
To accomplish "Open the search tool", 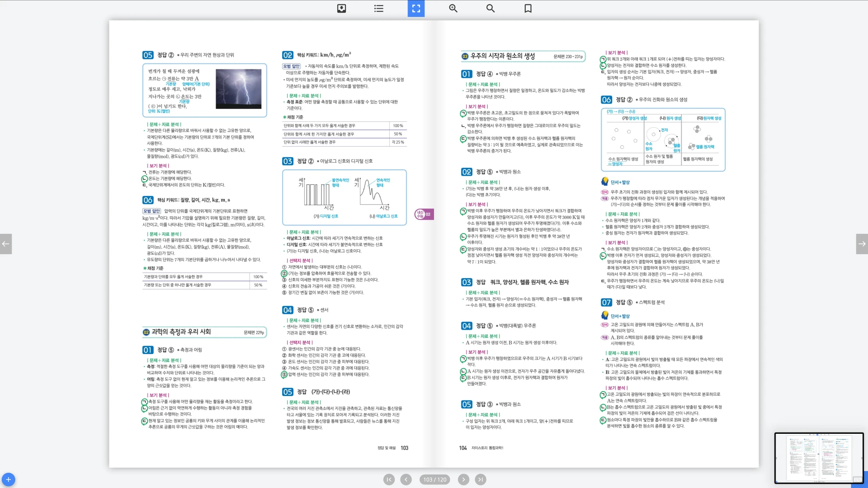I will click(x=490, y=8).
